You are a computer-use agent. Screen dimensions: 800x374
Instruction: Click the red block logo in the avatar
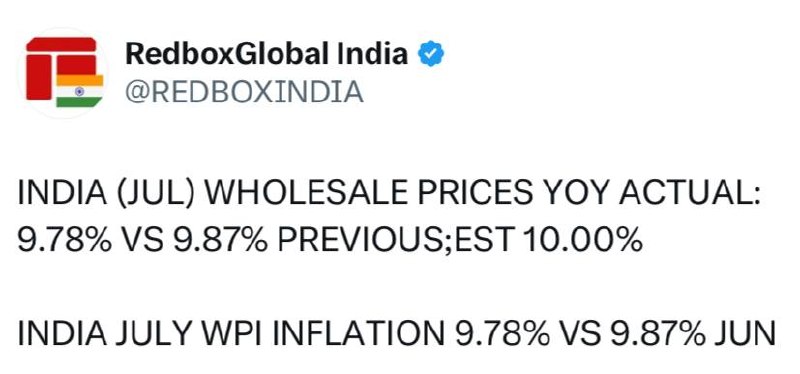(60, 68)
